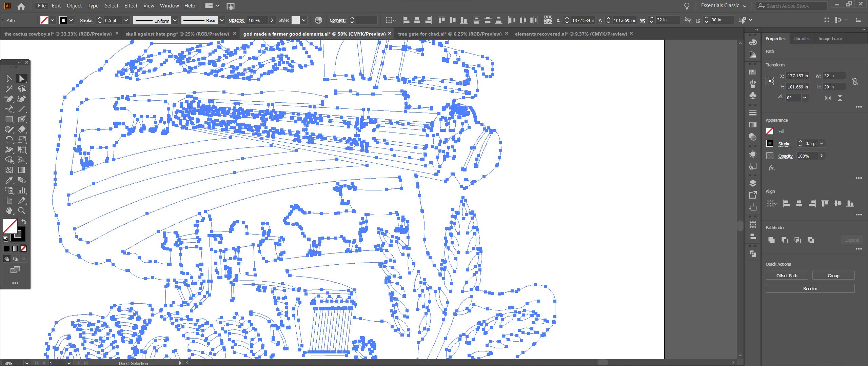Select the black stroke swatch in the toolbar
Image resolution: width=868 pixels, height=366 pixels.
point(18,234)
